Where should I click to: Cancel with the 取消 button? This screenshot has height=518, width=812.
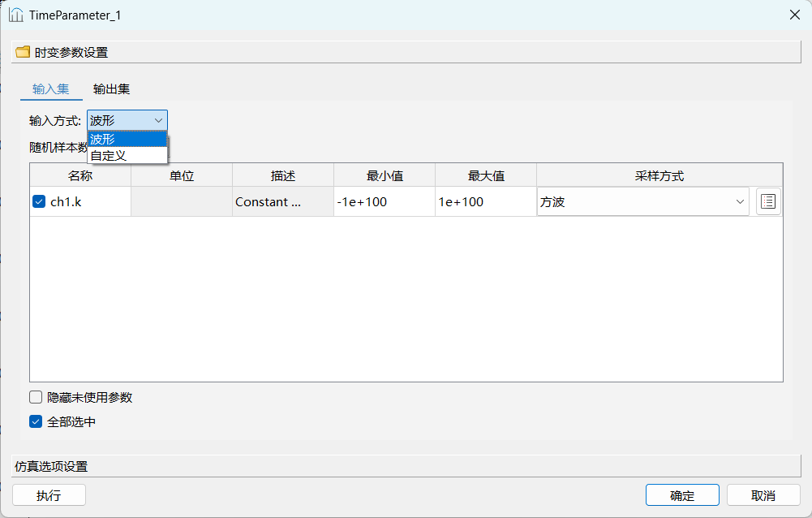(x=763, y=495)
